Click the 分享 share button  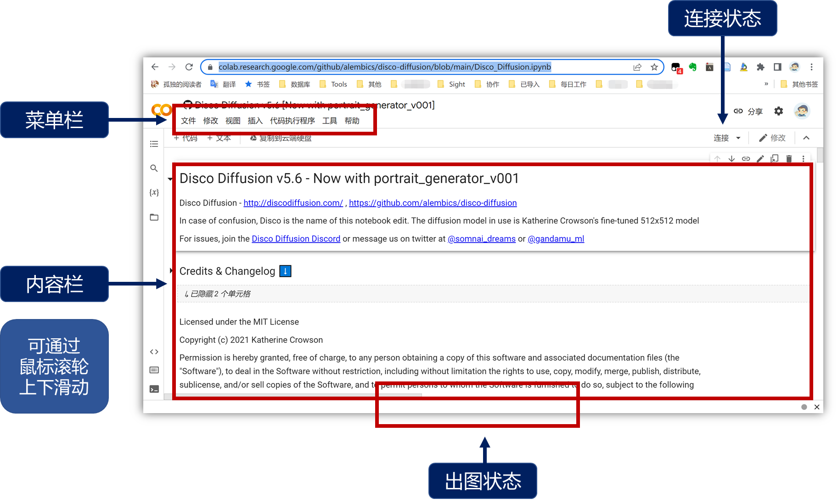[748, 112]
